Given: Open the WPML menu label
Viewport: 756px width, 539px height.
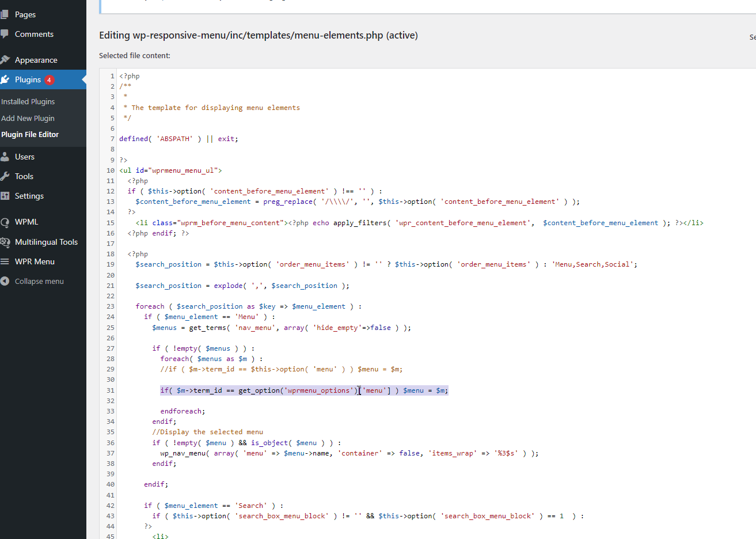Looking at the screenshot, I should pyautogui.click(x=26, y=222).
